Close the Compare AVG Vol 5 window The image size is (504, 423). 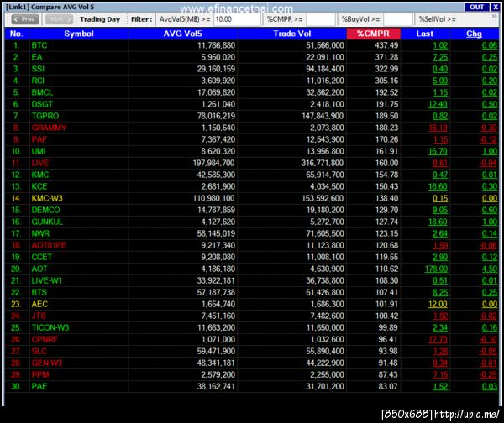click(495, 7)
